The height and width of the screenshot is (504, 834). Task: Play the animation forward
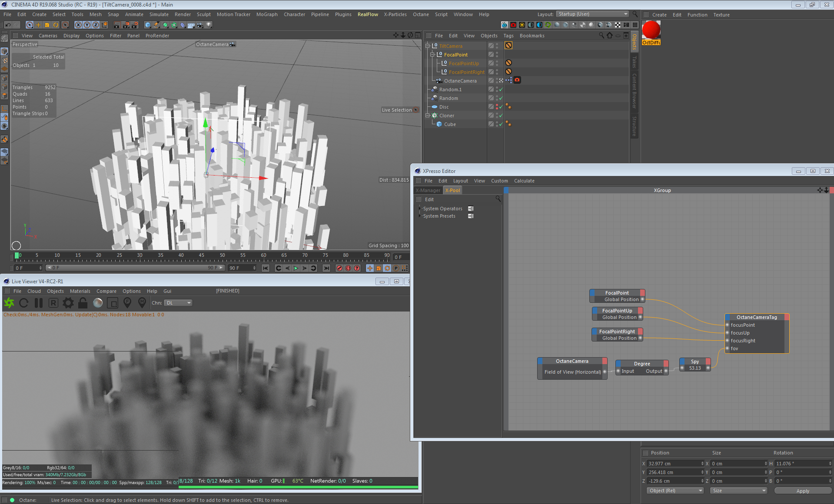(296, 268)
